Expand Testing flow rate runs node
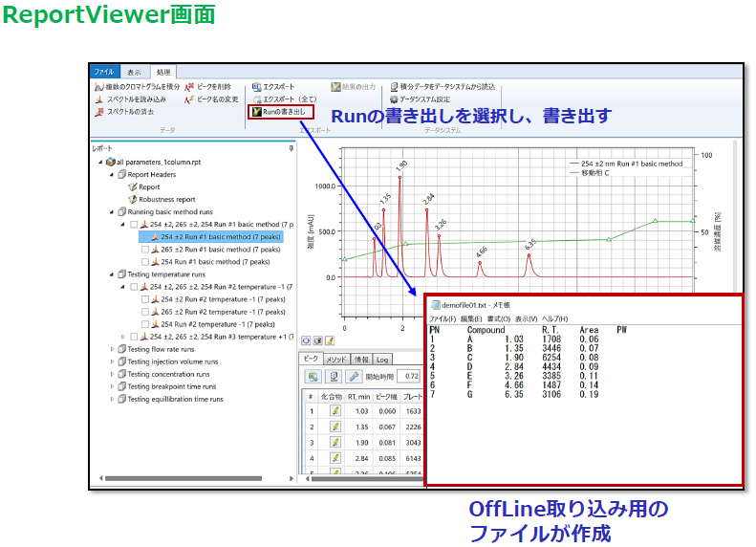This screenshot has height=547, width=756. 112,349
